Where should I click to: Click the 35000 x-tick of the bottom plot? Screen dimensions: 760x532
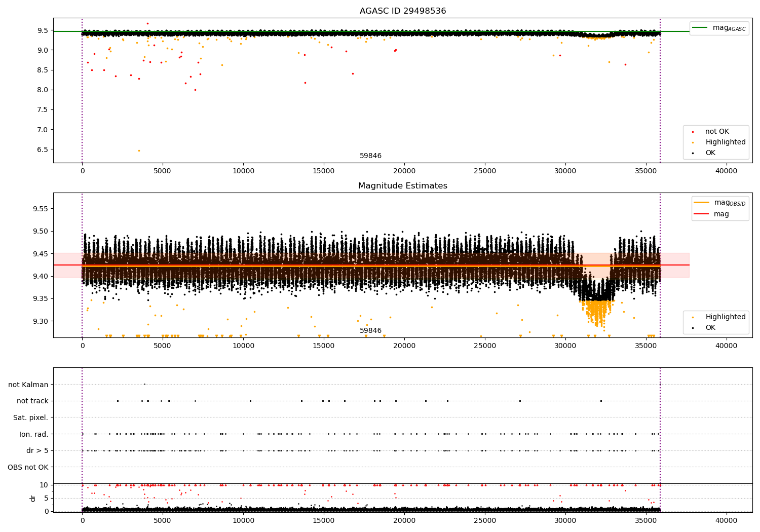(645, 521)
